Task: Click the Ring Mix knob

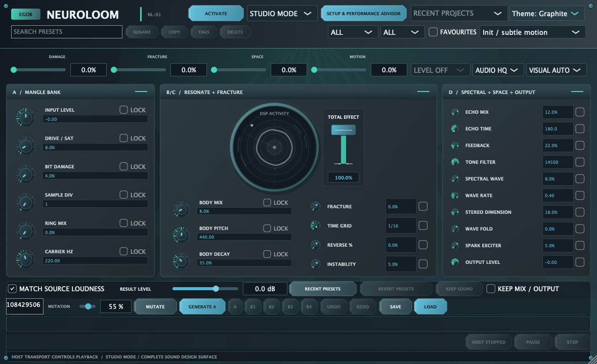Action: pos(25,231)
